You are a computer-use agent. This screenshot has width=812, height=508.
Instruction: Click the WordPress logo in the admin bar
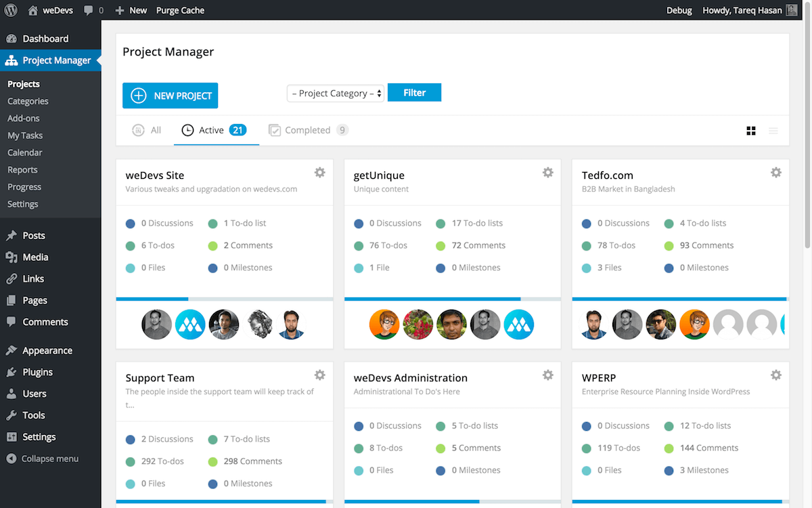point(11,10)
